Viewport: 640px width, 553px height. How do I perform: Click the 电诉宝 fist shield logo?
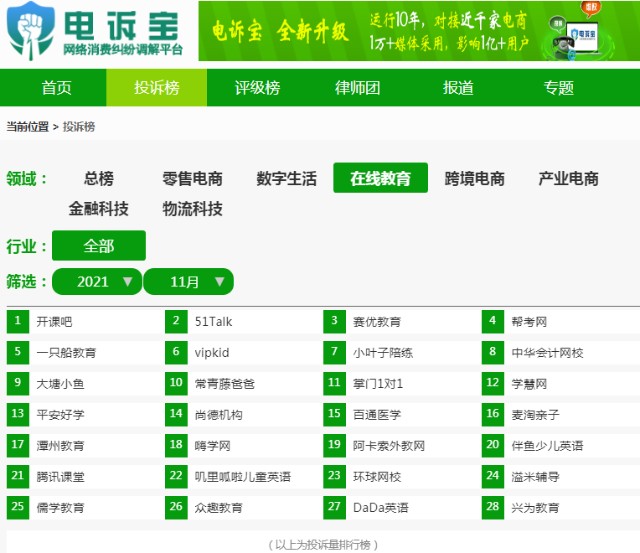[x=31, y=31]
